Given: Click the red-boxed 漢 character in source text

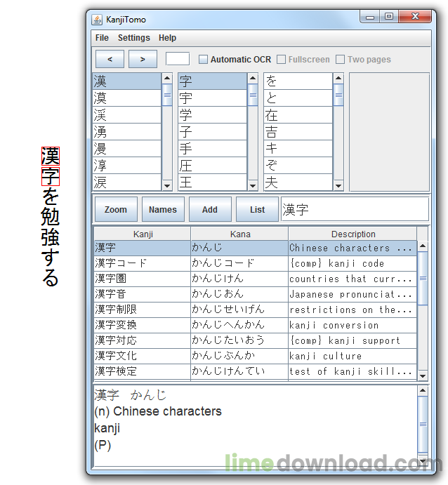Looking at the screenshot, I should coord(51,156).
